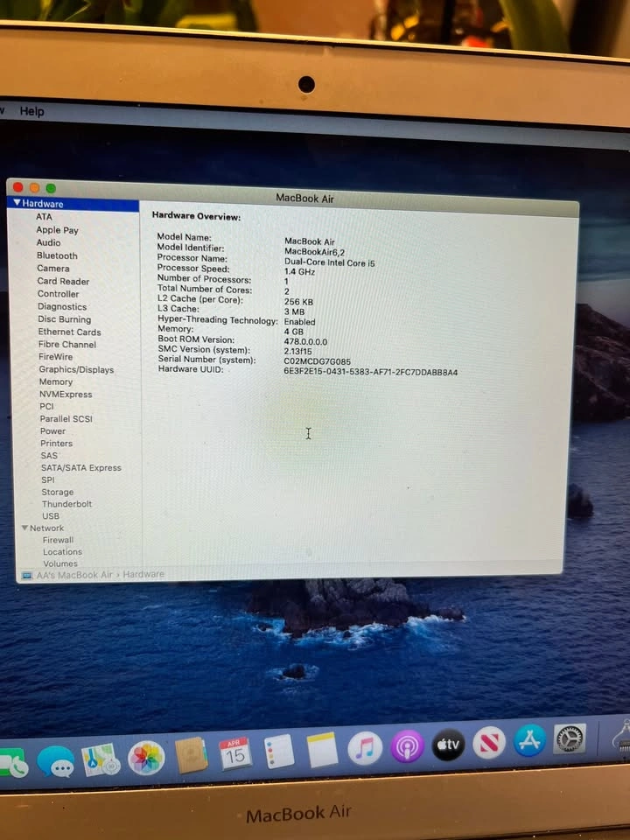Click the Hardware Overview heading
This screenshot has width=630, height=840.
pos(196,216)
